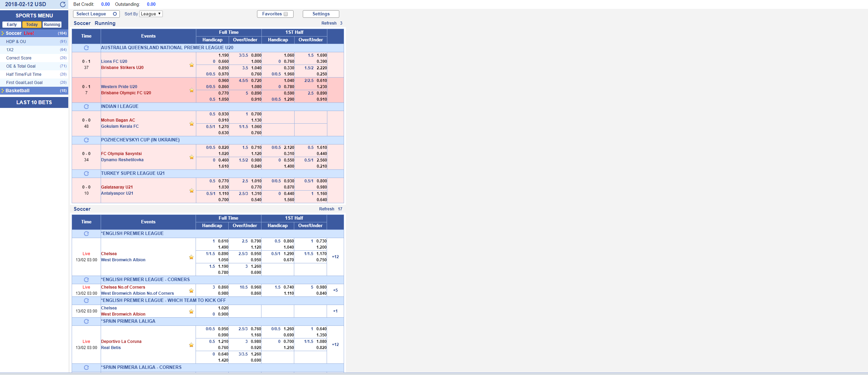Star the Galatasaray U21 match

(191, 191)
